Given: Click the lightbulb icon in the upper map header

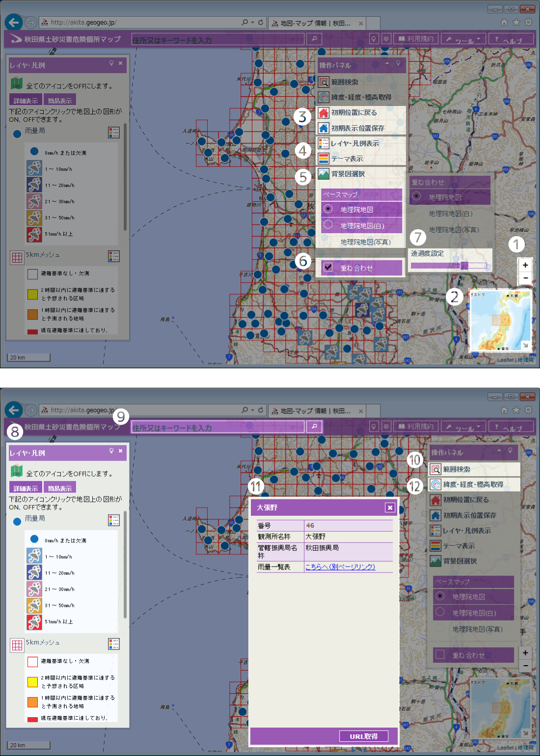Looking at the screenshot, I should click(374, 39).
